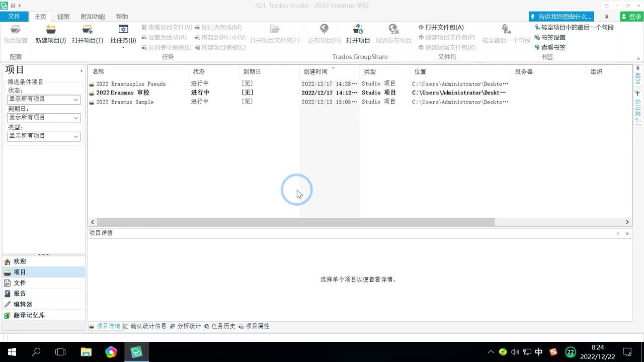Image resolution: width=644 pixels, height=362 pixels.
Task: Open File Explorer from the taskbar
Action: pos(86,352)
